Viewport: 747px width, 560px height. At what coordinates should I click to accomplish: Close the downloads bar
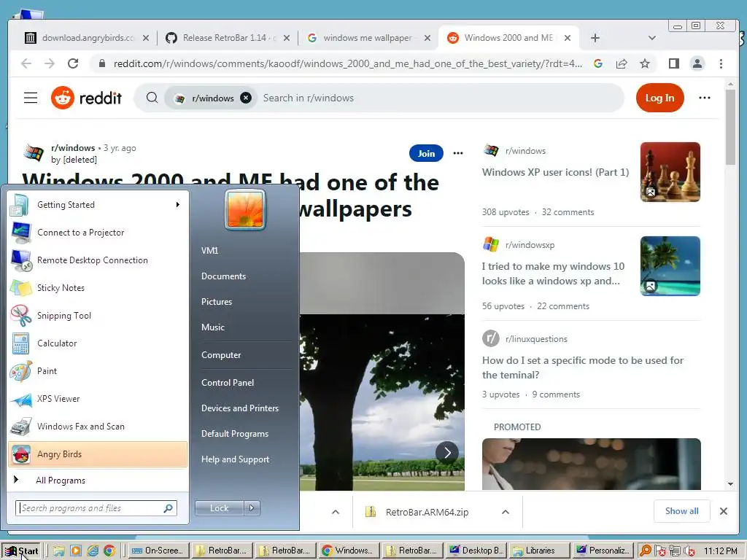pos(724,511)
